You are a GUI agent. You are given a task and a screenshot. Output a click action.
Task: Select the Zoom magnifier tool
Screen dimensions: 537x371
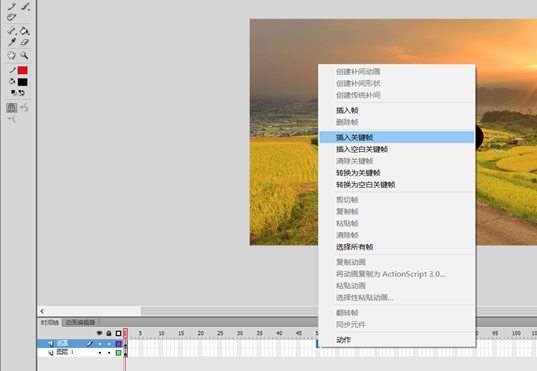click(x=24, y=55)
